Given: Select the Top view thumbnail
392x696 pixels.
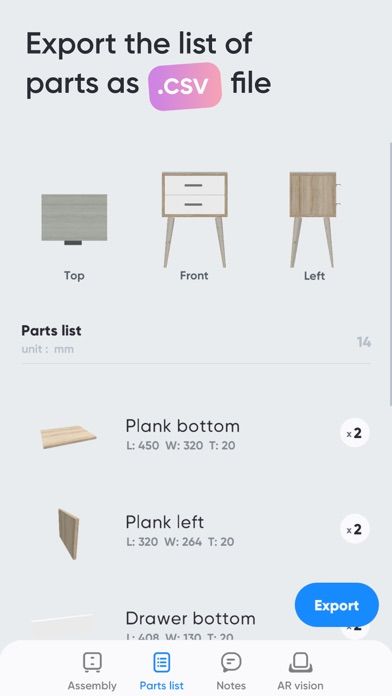Looking at the screenshot, I should (74, 219).
